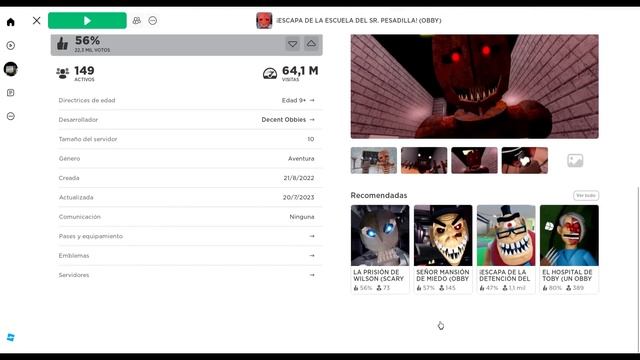The image size is (640, 360).
Task: Open the avatar profile icon in sidebar
Action: 11,69
